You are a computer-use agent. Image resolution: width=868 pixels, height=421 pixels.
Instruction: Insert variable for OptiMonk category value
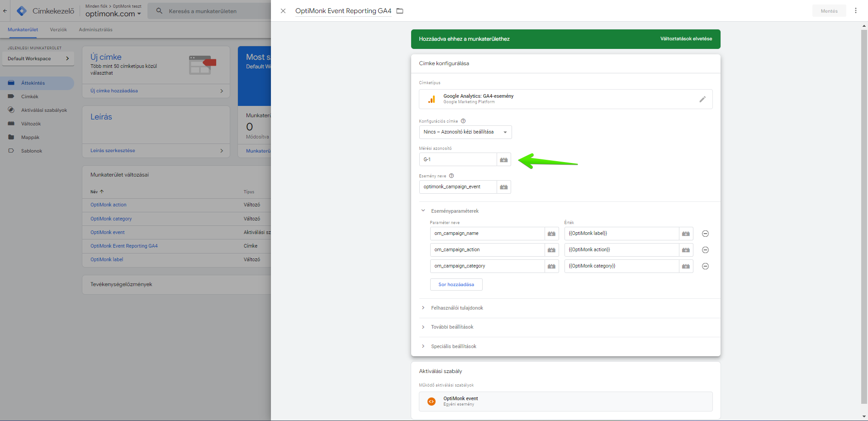(686, 266)
